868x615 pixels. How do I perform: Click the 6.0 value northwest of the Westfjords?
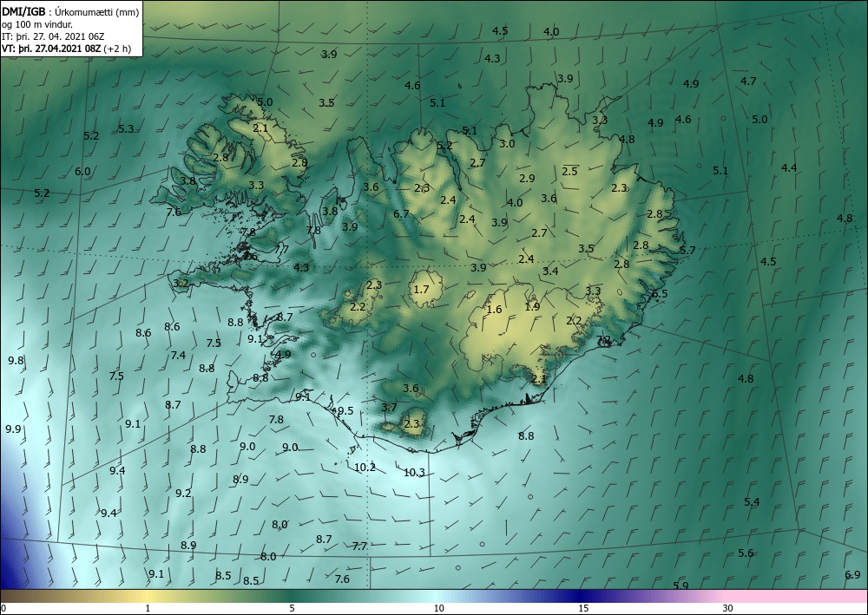pos(82,172)
